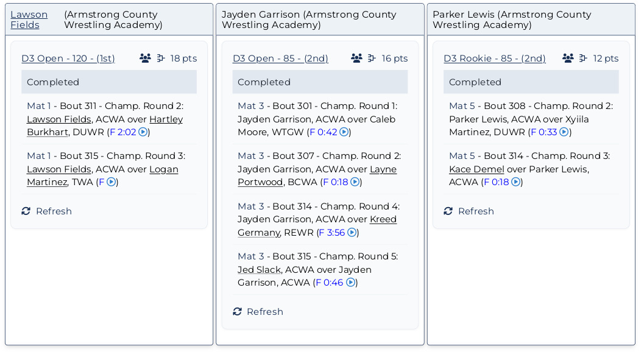Open bracket icon in the D3 Rookie - 85 card
Screen dimensions: 644x352
point(583,58)
